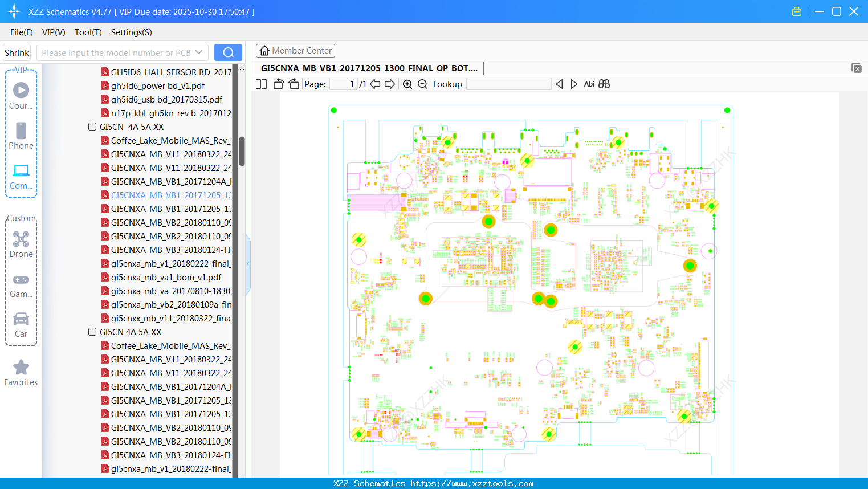Click the file tree vertical scrollbar thumb
868x489 pixels.
point(242,151)
